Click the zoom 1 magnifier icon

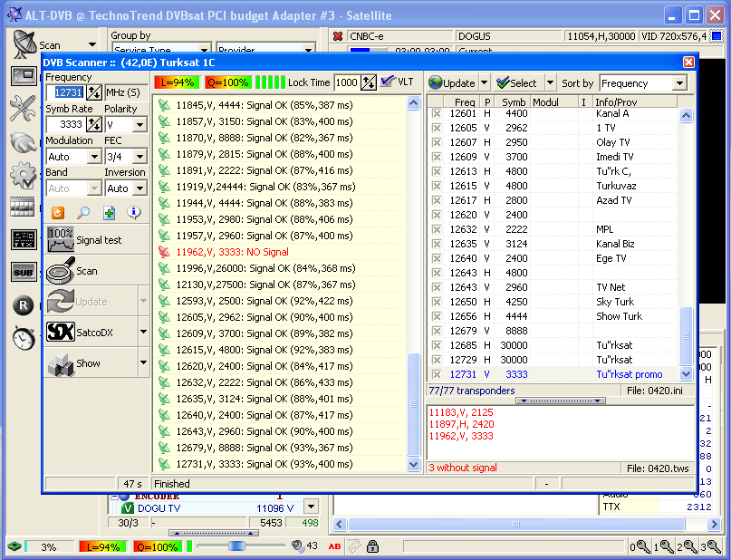coord(663,546)
